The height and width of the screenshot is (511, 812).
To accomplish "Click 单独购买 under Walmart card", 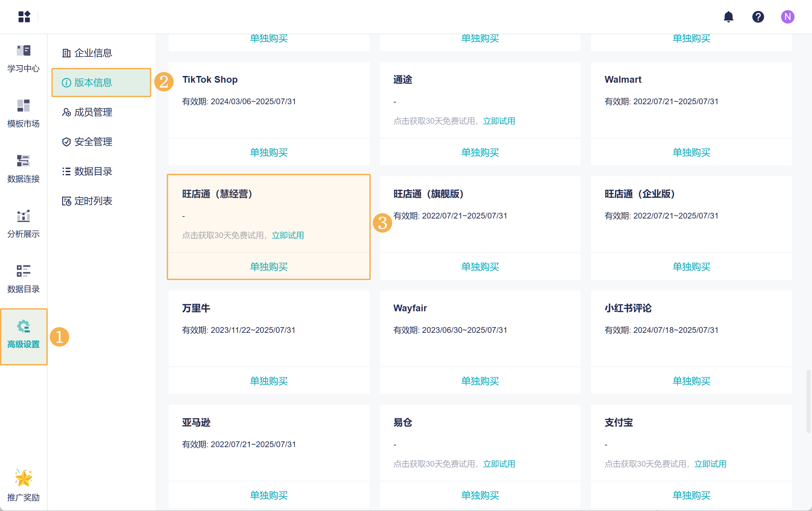I will (691, 152).
